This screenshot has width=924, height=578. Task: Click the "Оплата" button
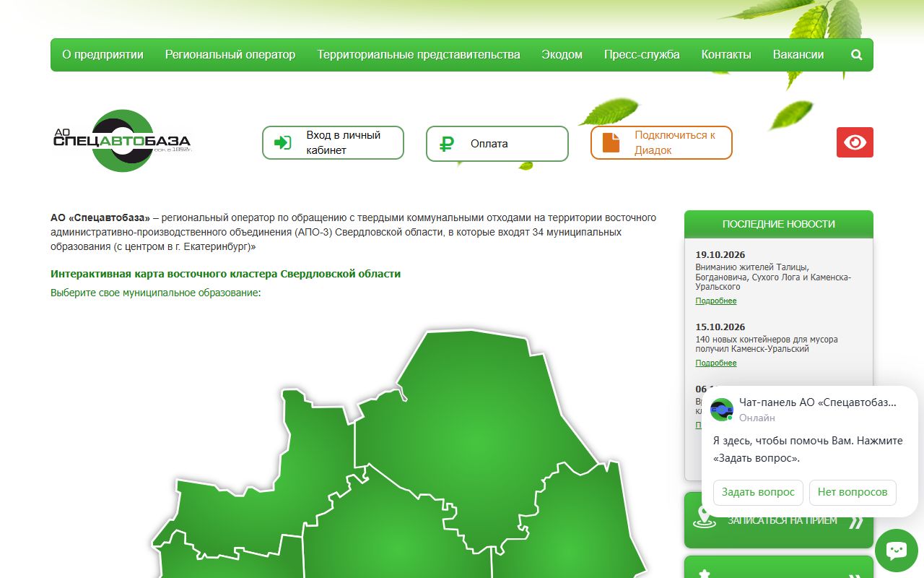tap(497, 144)
